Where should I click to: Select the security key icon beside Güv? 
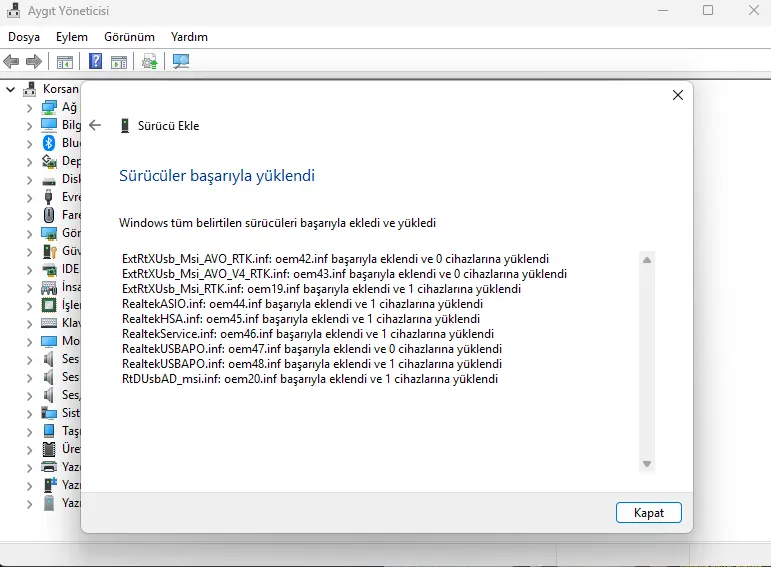(49, 251)
